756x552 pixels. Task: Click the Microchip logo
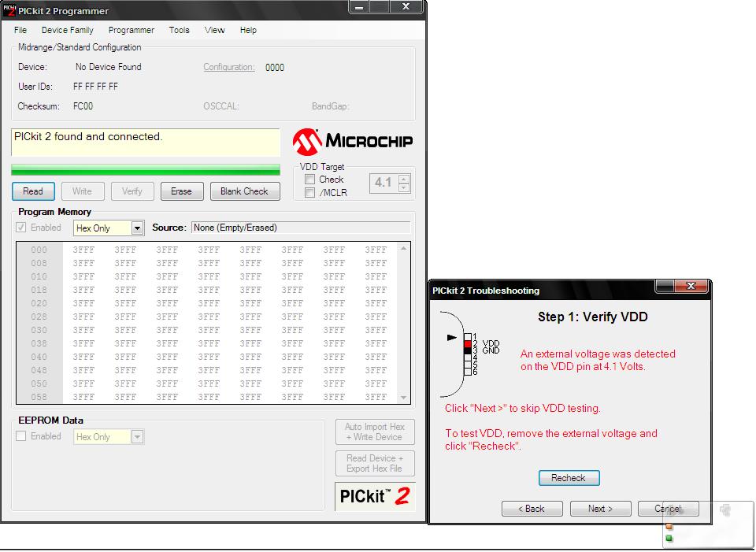pos(353,141)
